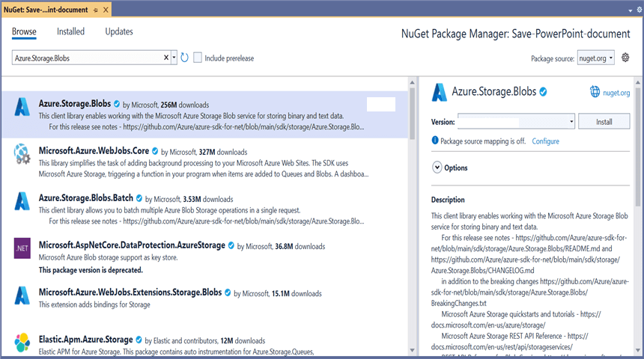Click "Microsoft Azure Blob storage support as key store."
This screenshot has width=644, height=359.
(108, 257)
